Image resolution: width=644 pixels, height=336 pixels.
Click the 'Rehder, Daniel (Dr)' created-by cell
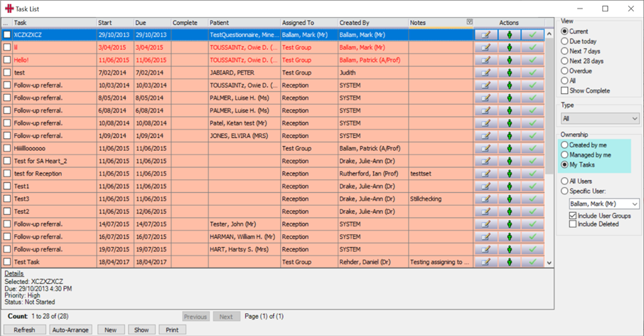tap(373, 262)
